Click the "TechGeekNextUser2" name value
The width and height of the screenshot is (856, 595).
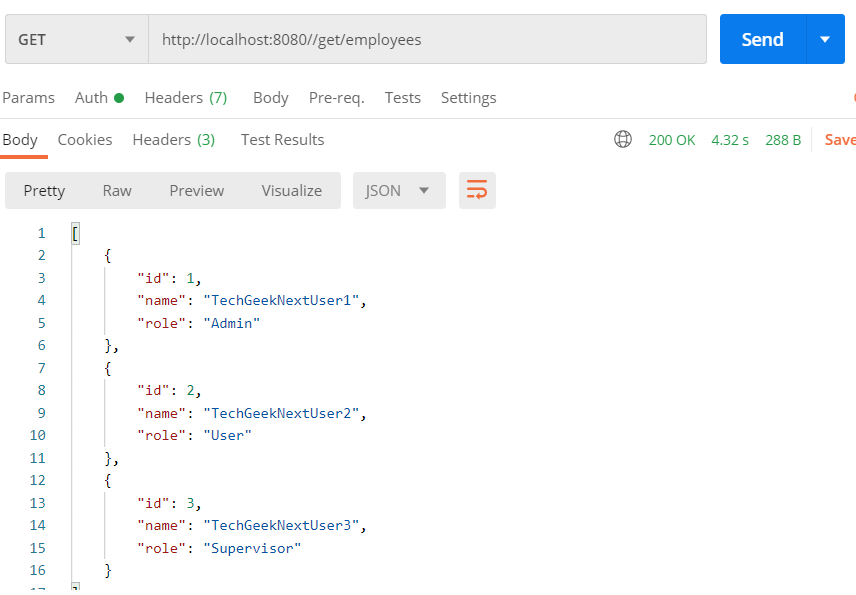pyautogui.click(x=281, y=413)
